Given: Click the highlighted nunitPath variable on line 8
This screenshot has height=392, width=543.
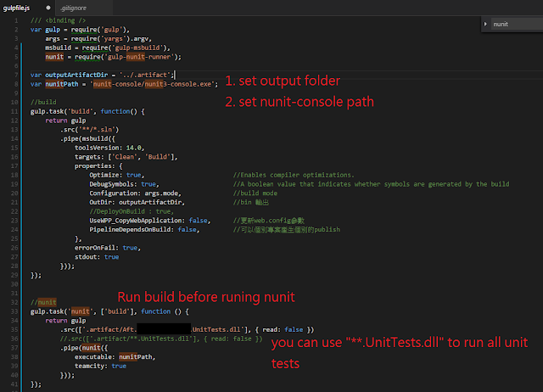Looking at the screenshot, I should tap(62, 84).
